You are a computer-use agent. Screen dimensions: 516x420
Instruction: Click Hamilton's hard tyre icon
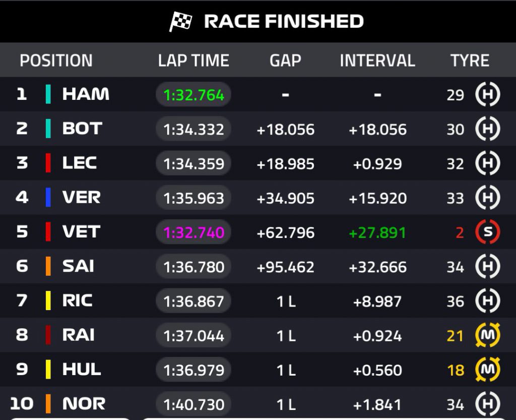pos(487,95)
